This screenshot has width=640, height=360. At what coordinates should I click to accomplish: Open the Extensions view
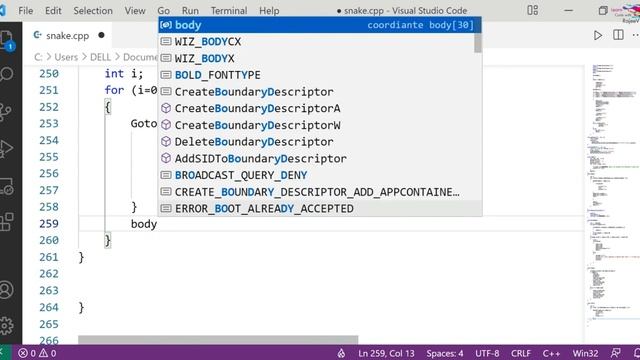(7, 222)
